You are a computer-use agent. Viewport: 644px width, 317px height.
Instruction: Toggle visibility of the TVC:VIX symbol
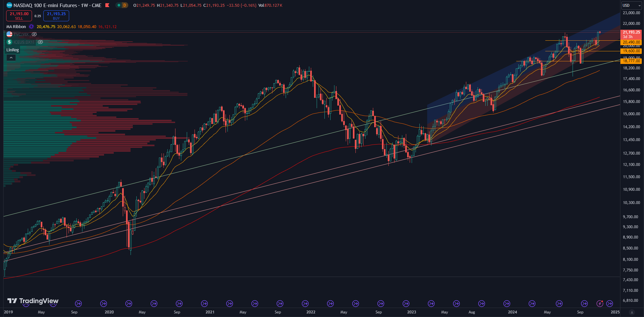34,34
